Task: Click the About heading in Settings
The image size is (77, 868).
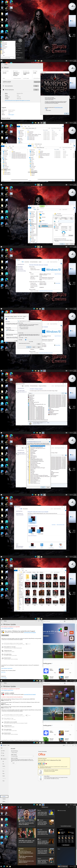Action: pyautogui.click(x=6, y=68)
